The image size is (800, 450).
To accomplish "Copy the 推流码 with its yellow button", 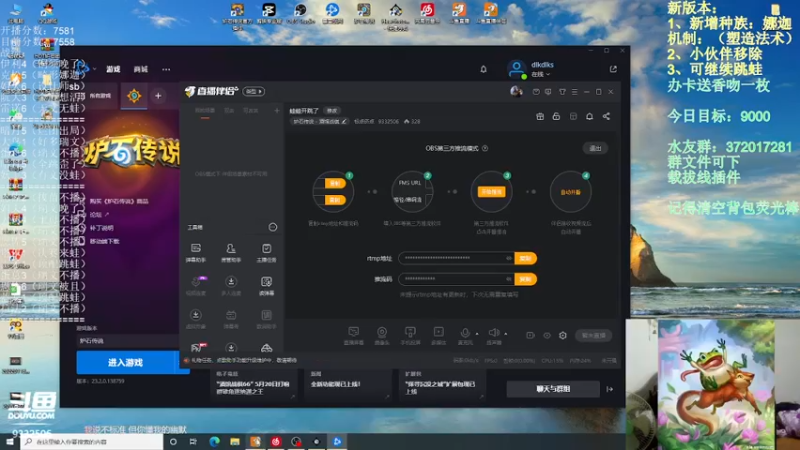I will point(525,279).
